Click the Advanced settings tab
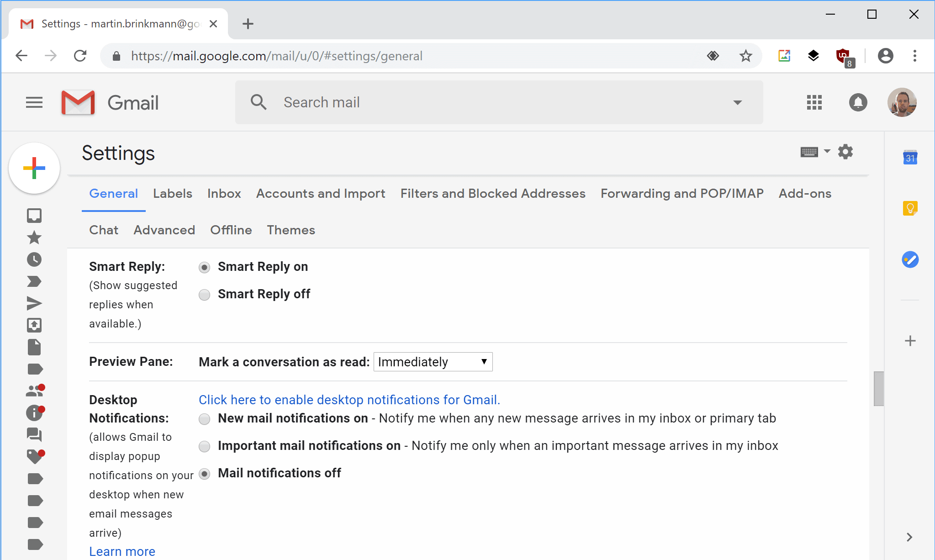935x560 pixels. coord(163,230)
